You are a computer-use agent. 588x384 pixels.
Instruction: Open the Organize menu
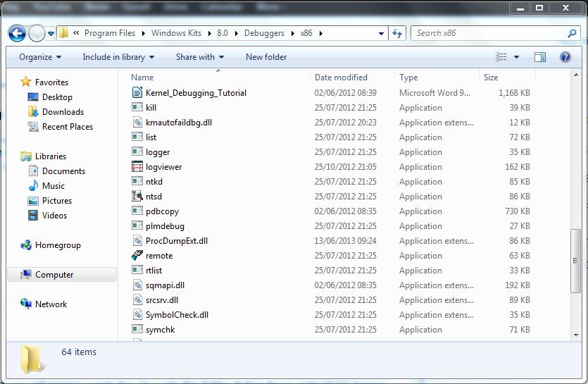click(40, 57)
